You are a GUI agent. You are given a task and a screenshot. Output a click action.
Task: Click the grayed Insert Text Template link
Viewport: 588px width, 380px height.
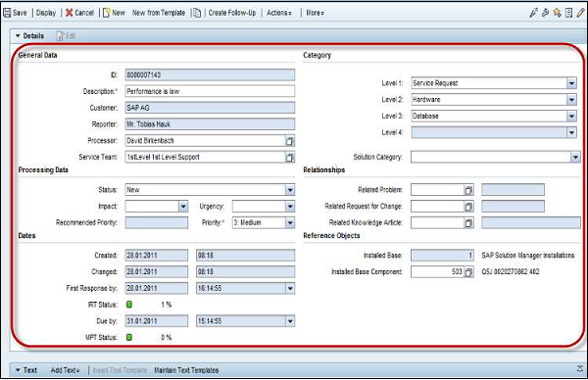coord(120,370)
